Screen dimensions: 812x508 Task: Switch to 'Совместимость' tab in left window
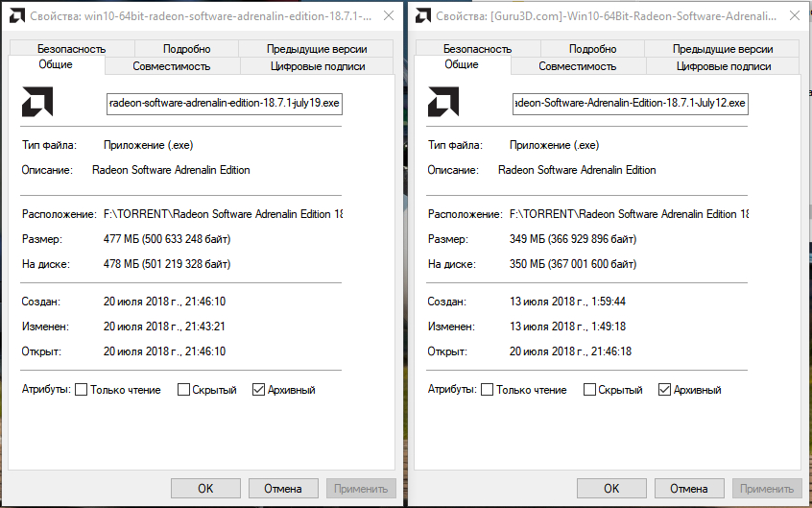(172, 66)
